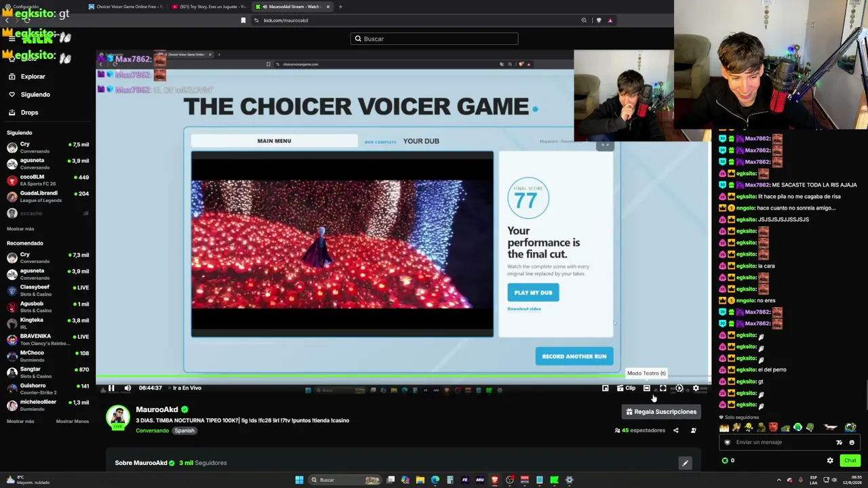
Task: Open Sangtar recommended channel
Action: click(47, 372)
